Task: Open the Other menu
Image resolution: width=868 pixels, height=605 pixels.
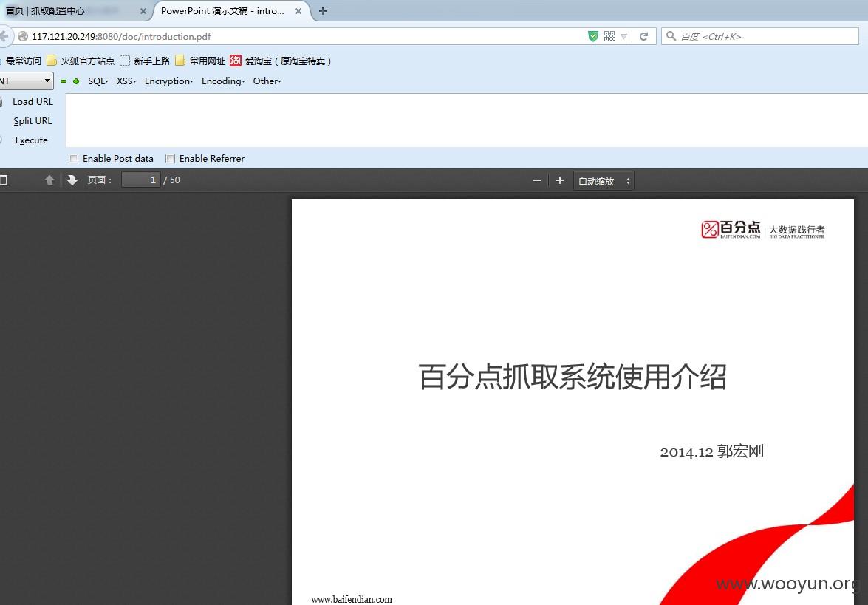Action: tap(267, 81)
